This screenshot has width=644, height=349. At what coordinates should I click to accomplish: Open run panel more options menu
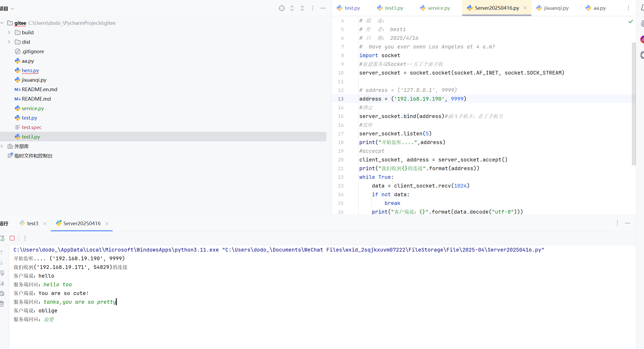pyautogui.click(x=617, y=223)
